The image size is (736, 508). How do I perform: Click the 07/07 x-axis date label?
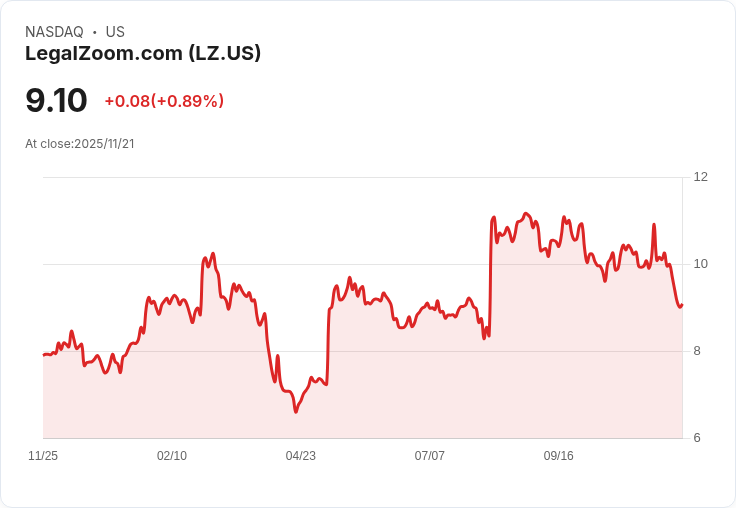tap(429, 455)
